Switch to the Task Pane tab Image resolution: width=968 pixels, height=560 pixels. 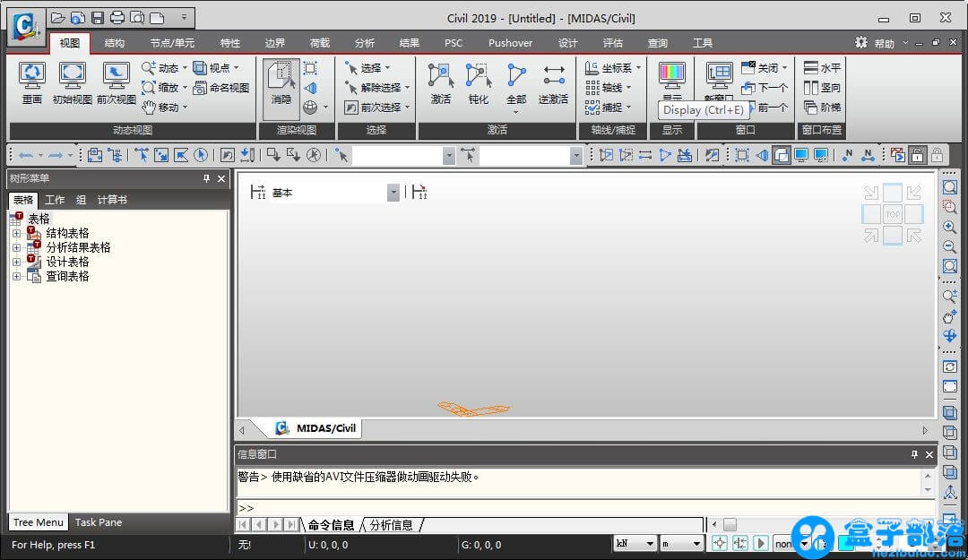pos(99,522)
